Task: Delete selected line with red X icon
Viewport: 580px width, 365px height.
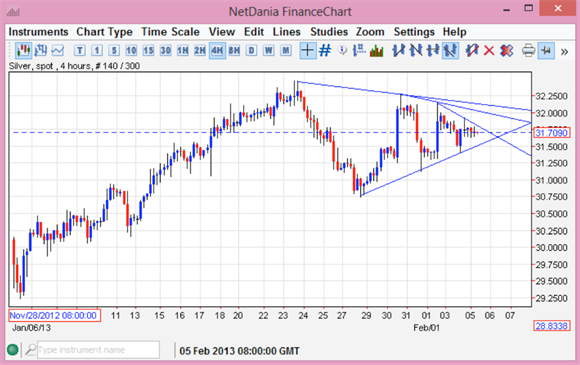Action: [489, 50]
